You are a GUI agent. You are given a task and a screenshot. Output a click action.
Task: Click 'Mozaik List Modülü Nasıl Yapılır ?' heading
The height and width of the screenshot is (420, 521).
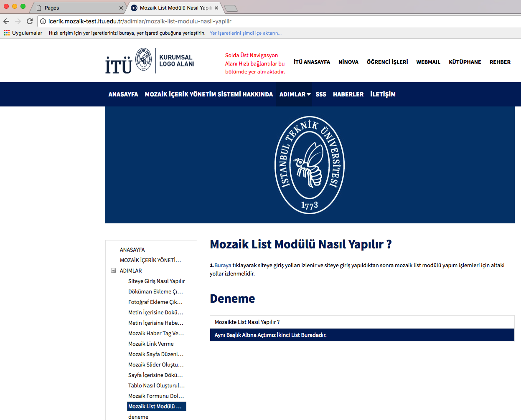[x=301, y=244]
